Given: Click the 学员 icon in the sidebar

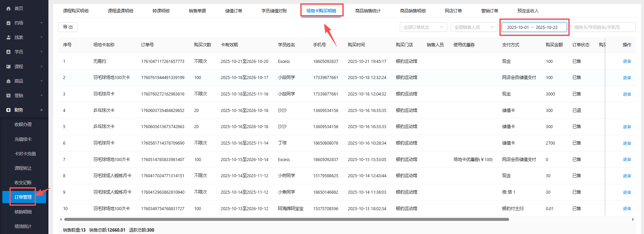Looking at the screenshot, I should (8, 52).
